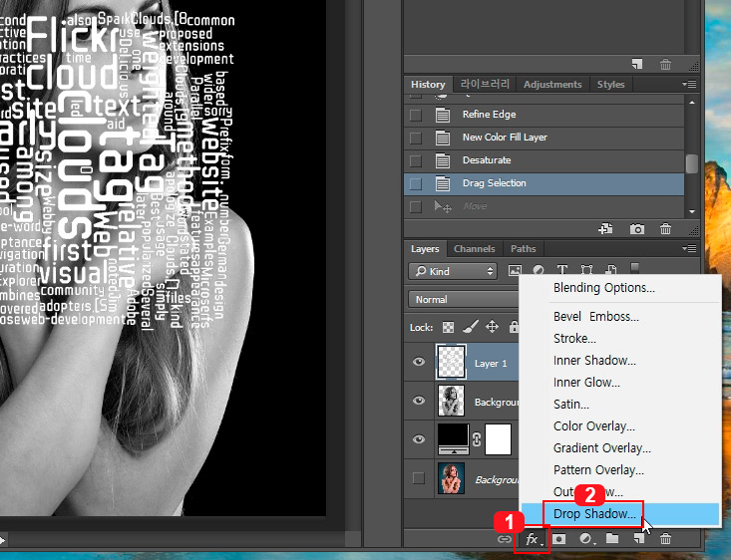
Task: Click the link layers chain icon
Action: point(505,539)
